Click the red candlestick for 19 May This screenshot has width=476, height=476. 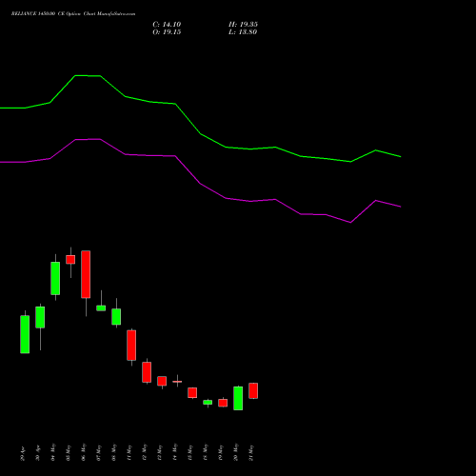[223, 403]
